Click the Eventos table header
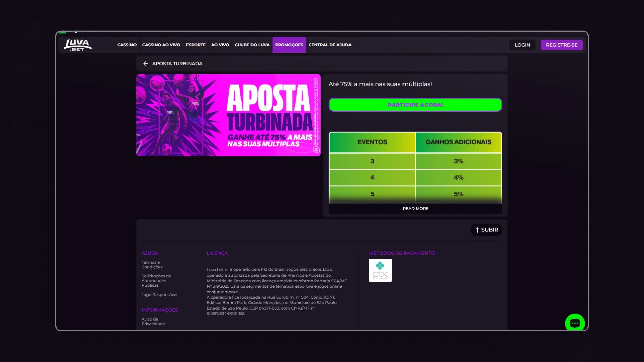 click(x=372, y=142)
